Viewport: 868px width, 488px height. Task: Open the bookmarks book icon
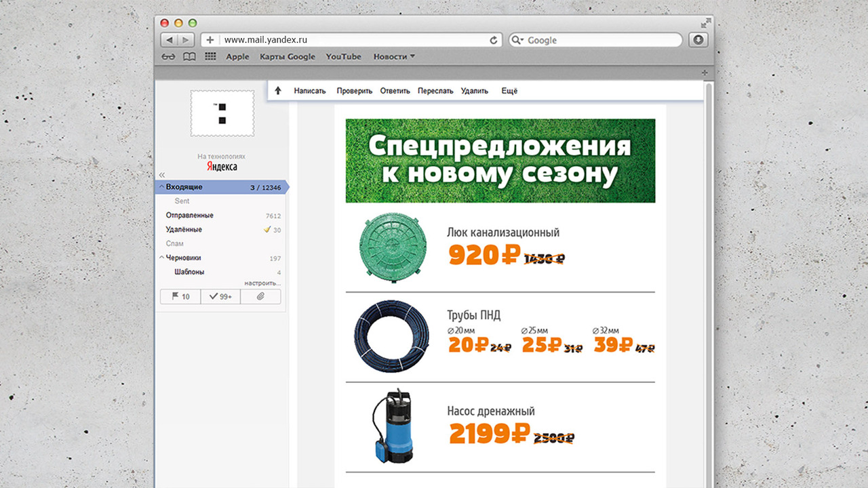point(190,57)
